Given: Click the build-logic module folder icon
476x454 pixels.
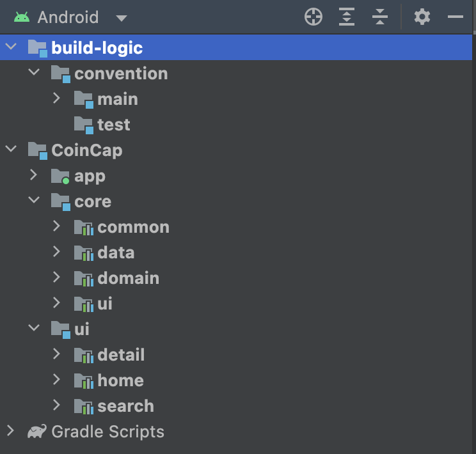Looking at the screenshot, I should [37, 48].
